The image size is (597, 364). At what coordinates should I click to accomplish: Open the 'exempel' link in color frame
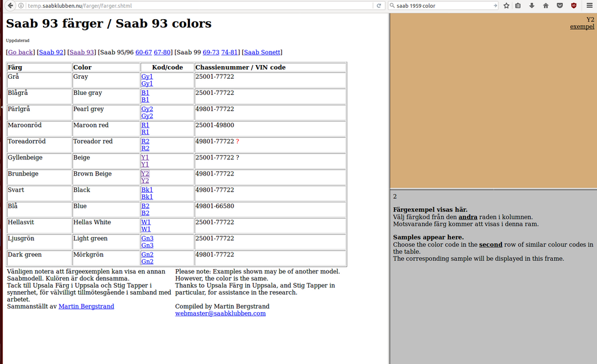pyautogui.click(x=581, y=27)
